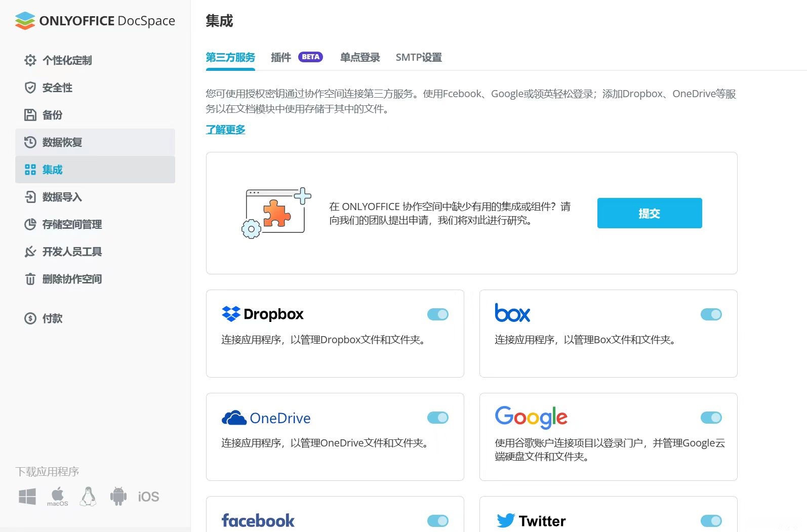
Task: Click the import arrow icon beside 数据导入
Action: [30, 197]
